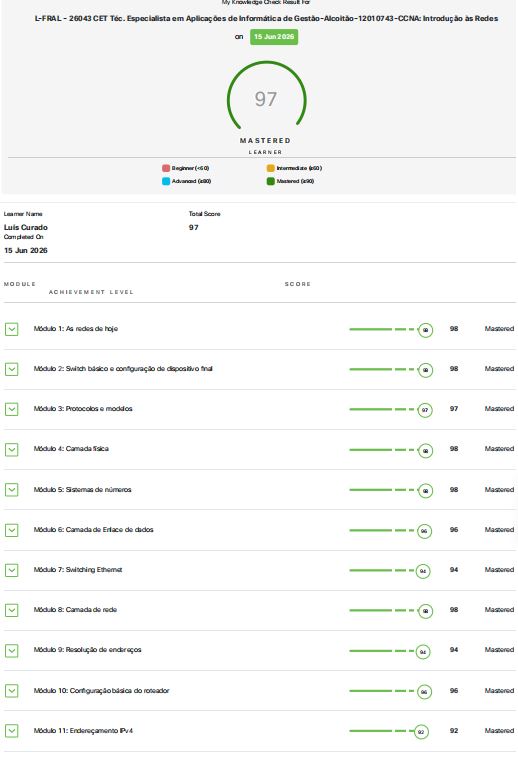Click the 'Módulo 11: Endereçamento IPv4' title
The width and height of the screenshot is (518, 759).
click(x=83, y=730)
